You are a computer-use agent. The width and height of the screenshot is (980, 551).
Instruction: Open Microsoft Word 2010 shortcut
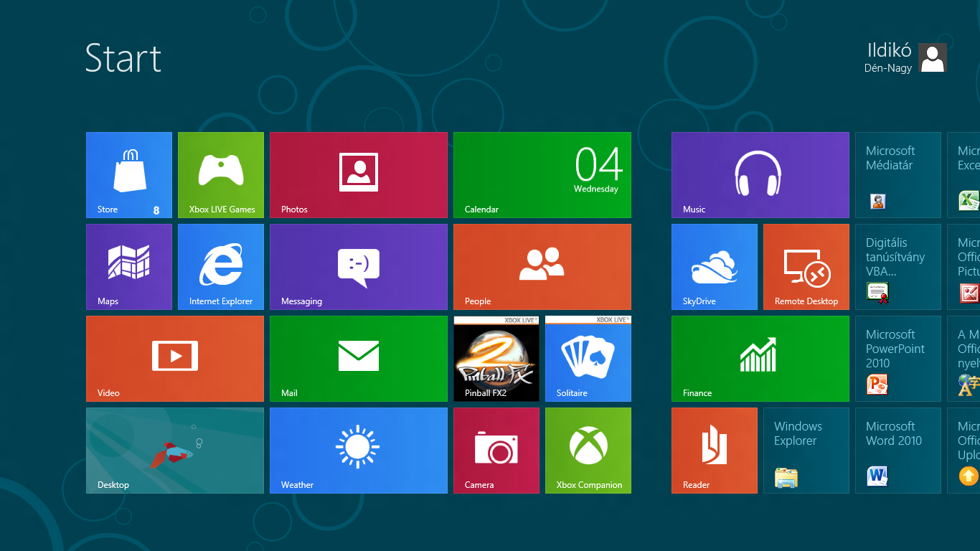click(x=898, y=451)
